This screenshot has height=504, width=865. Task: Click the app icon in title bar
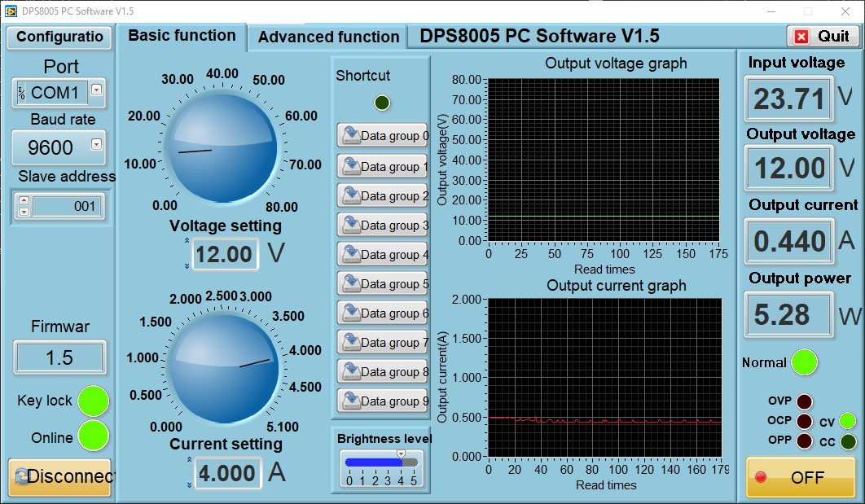click(x=11, y=11)
